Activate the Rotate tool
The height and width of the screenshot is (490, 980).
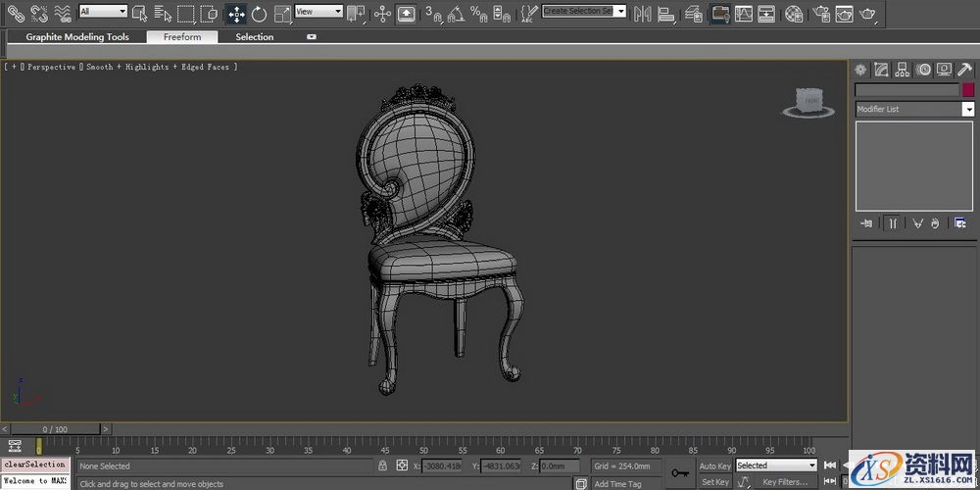coord(259,14)
